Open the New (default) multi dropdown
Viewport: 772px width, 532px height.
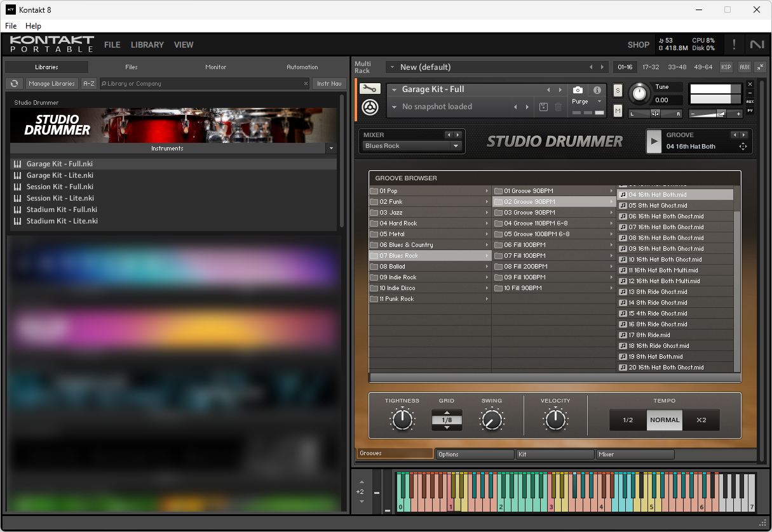point(393,67)
